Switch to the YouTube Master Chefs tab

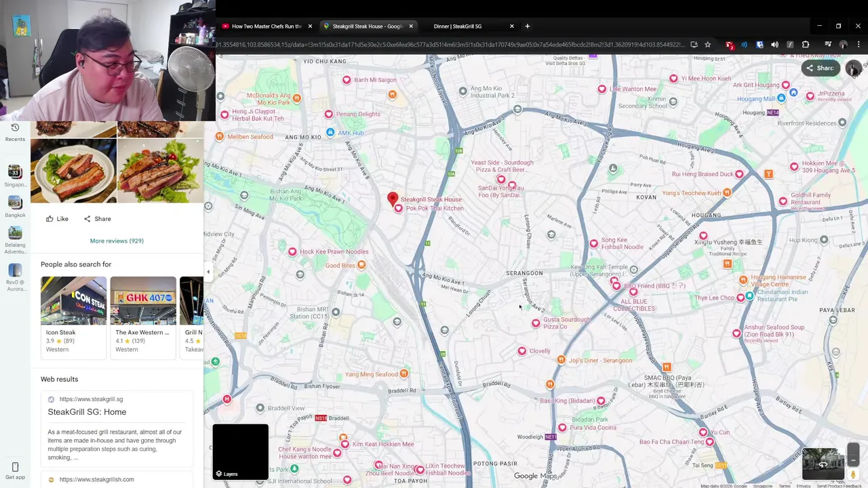click(267, 26)
